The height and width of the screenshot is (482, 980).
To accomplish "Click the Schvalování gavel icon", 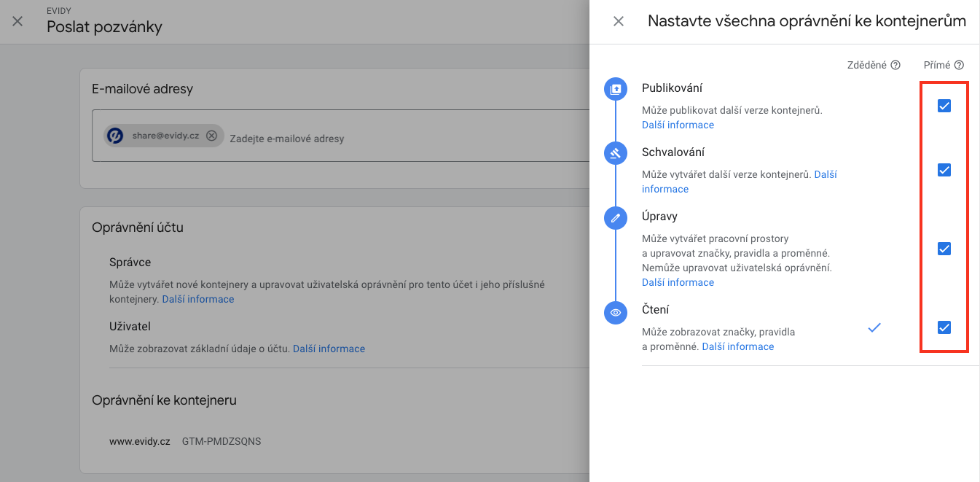I will (x=616, y=153).
